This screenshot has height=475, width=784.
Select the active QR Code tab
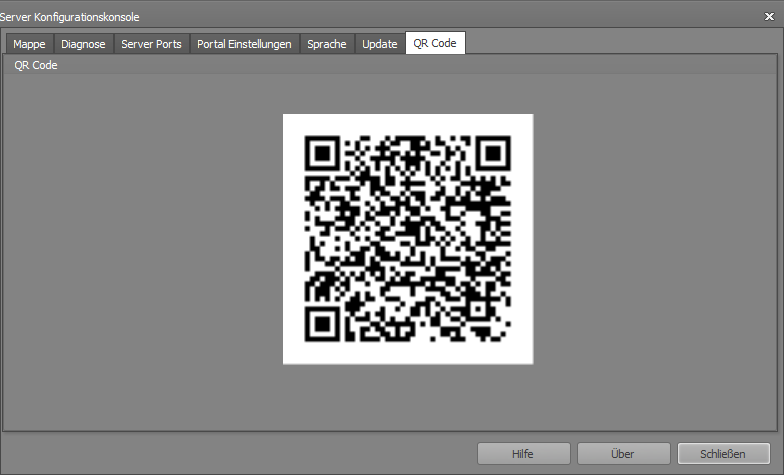point(435,43)
